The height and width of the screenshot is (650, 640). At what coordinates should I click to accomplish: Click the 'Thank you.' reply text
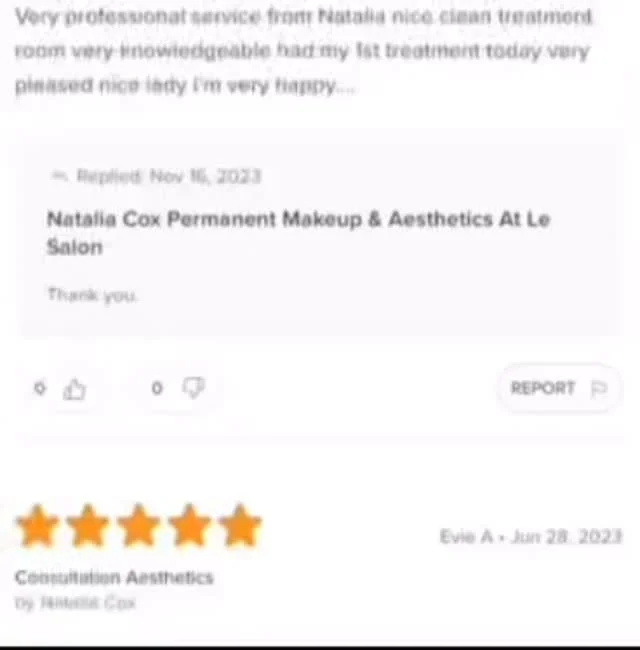click(92, 295)
